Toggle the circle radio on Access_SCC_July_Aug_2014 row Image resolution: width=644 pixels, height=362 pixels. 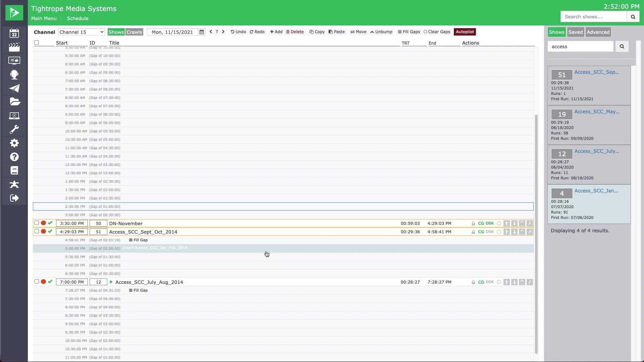click(x=499, y=282)
